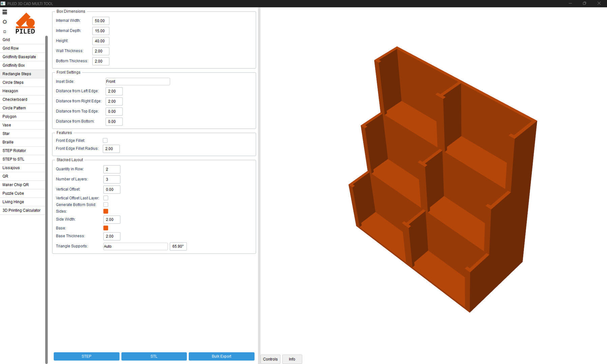Click the sun-shaped theme icon
The width and height of the screenshot is (607, 364).
(x=5, y=22)
